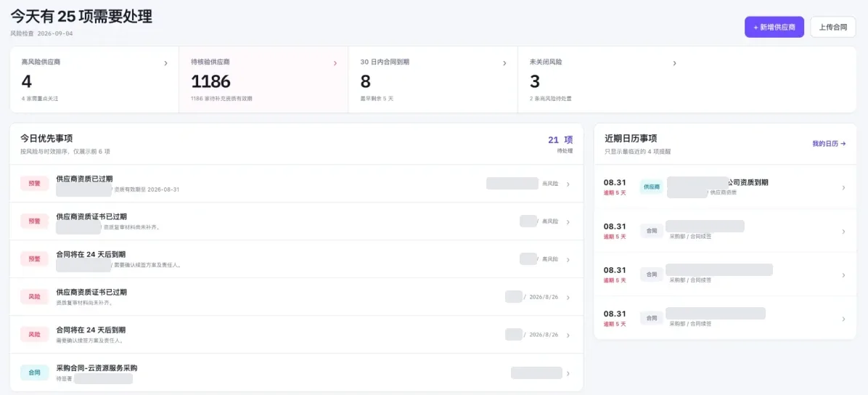
Task: Expand the arrow of the 供应商资质已过期 row
Action: click(x=568, y=184)
